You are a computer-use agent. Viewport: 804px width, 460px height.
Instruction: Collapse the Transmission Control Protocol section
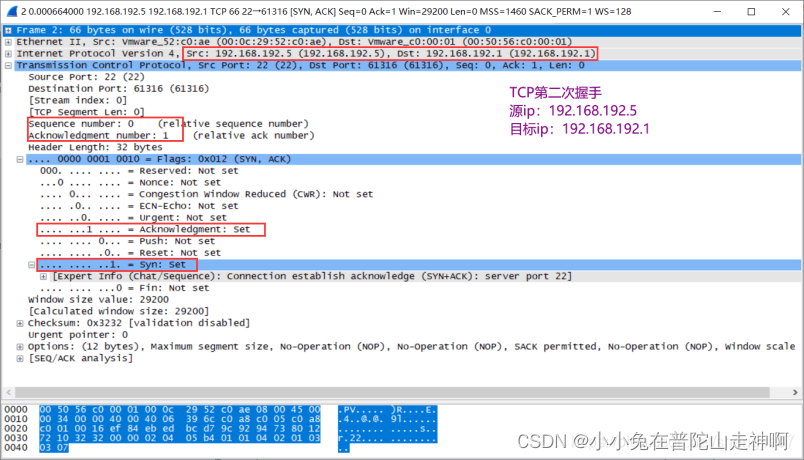[9, 65]
